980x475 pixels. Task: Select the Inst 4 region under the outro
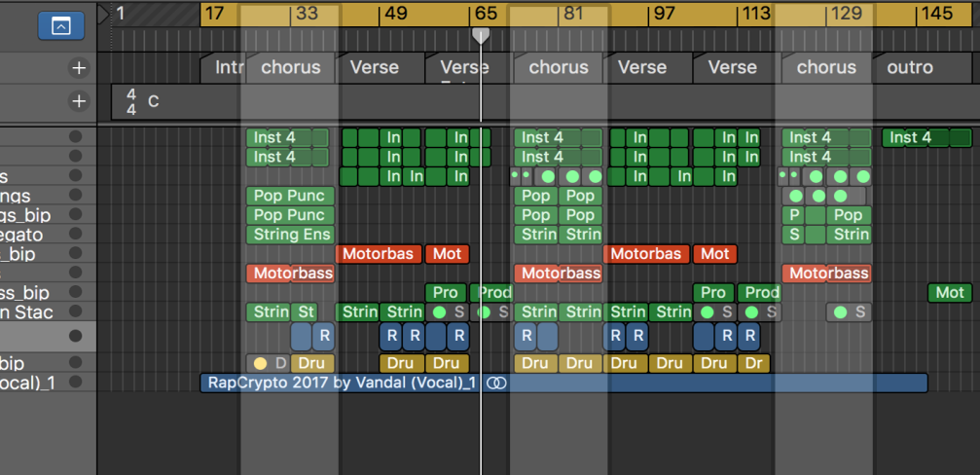(926, 137)
